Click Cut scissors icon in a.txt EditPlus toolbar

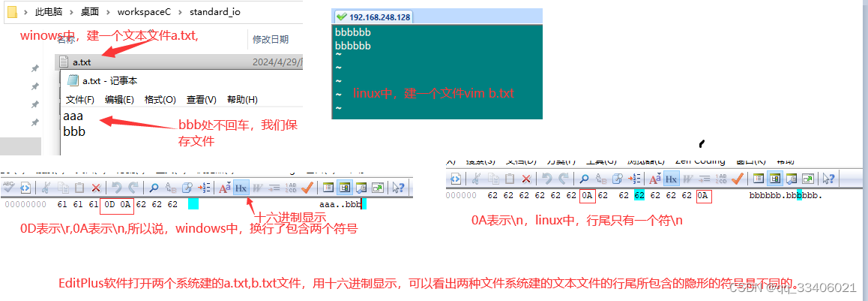(x=46, y=188)
